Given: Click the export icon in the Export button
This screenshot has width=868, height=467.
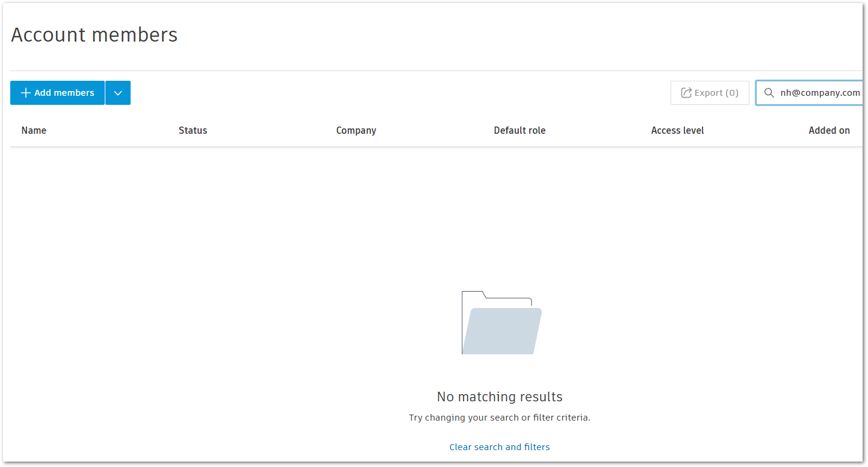Looking at the screenshot, I should [x=686, y=92].
